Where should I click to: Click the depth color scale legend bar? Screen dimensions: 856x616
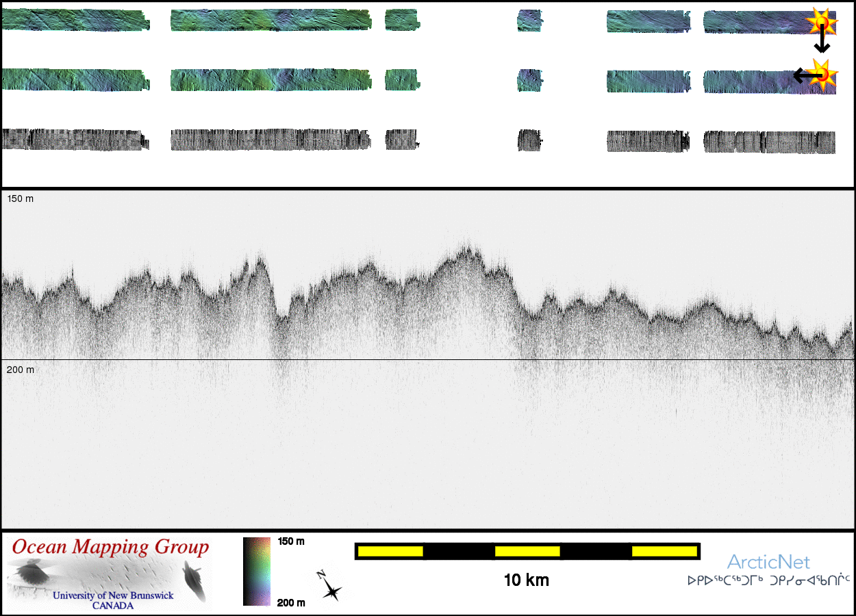[x=256, y=572]
